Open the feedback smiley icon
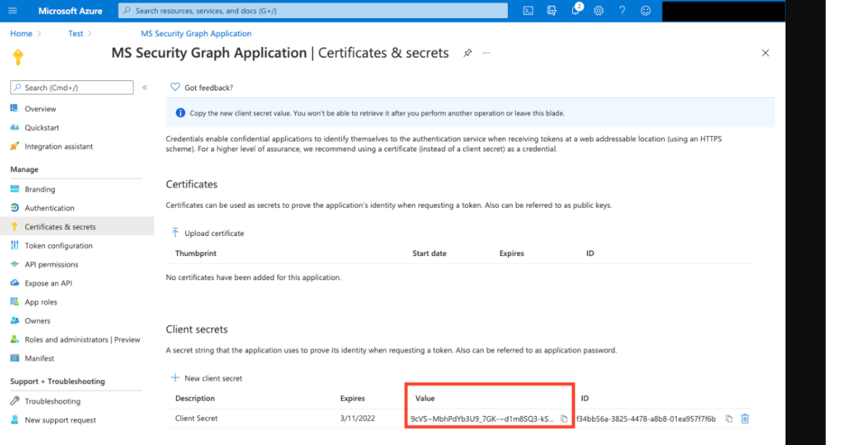 (x=645, y=11)
